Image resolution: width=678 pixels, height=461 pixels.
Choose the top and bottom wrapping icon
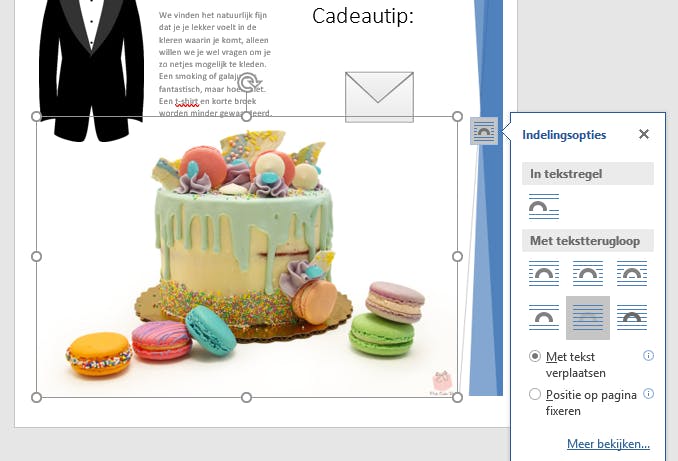544,317
